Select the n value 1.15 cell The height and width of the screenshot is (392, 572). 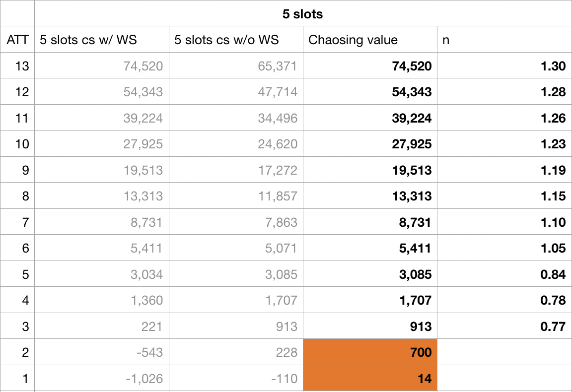point(504,196)
